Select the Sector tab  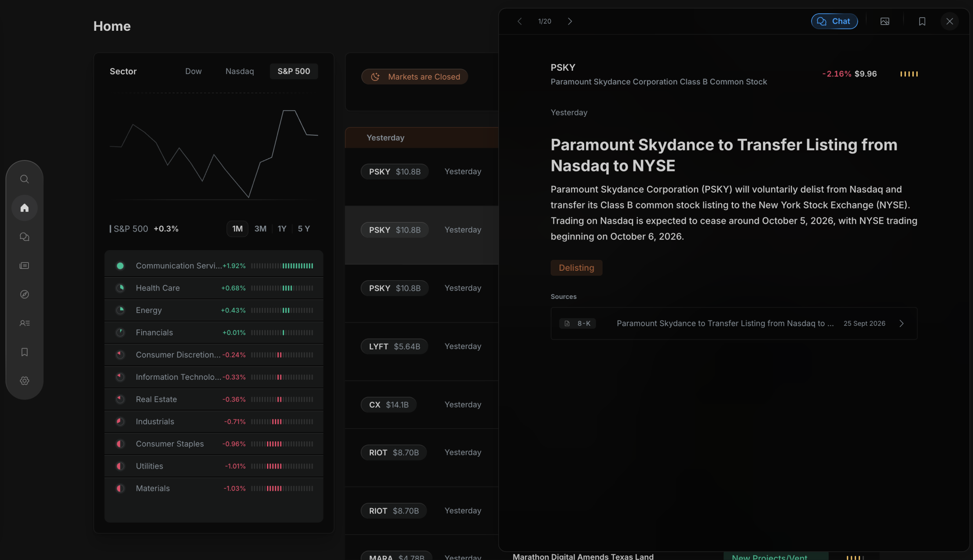123,71
